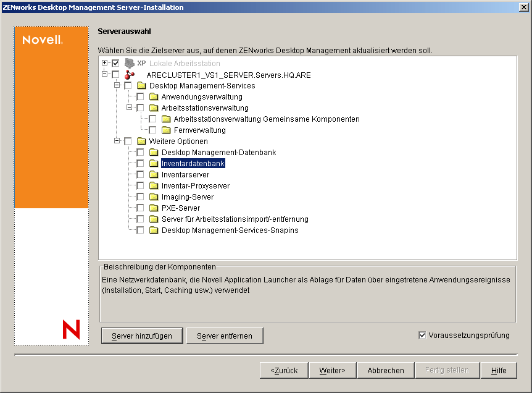The width and height of the screenshot is (532, 393).
Task: Click the Arbeitsstationsverwaltung folder icon
Action: [x=154, y=108]
